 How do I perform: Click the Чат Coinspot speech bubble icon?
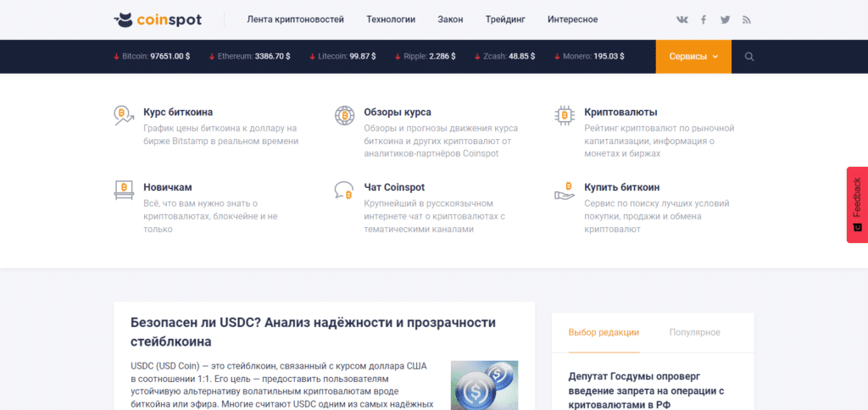pyautogui.click(x=344, y=190)
